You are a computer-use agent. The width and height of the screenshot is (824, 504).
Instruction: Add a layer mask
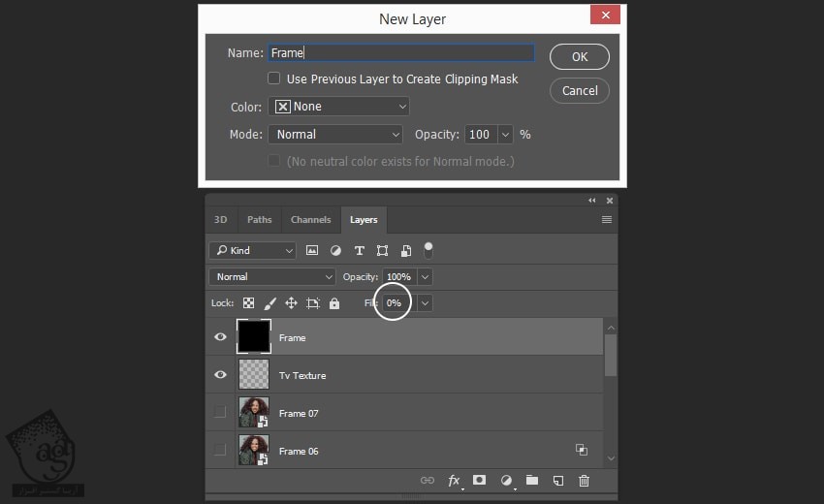tap(479, 480)
